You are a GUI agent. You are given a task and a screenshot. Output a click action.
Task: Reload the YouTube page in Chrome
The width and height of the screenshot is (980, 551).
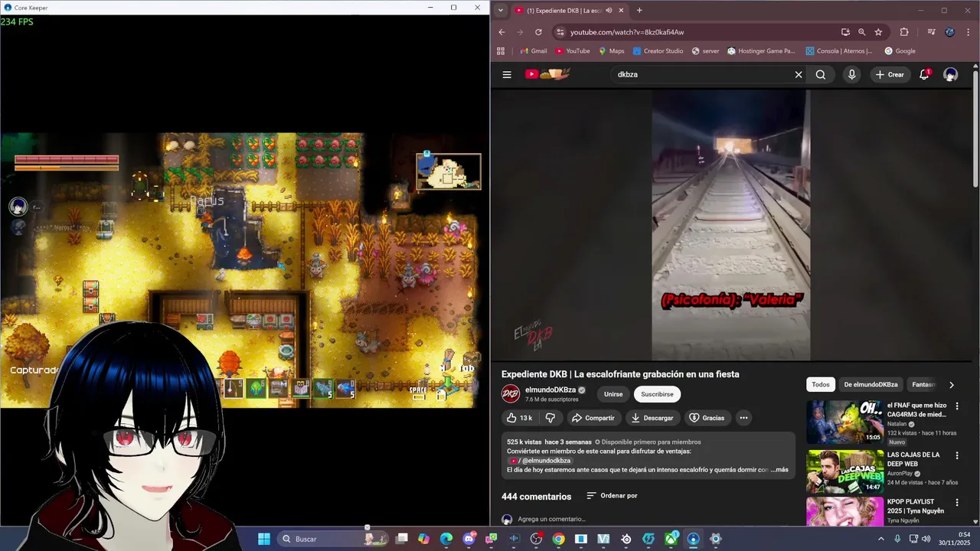point(538,32)
